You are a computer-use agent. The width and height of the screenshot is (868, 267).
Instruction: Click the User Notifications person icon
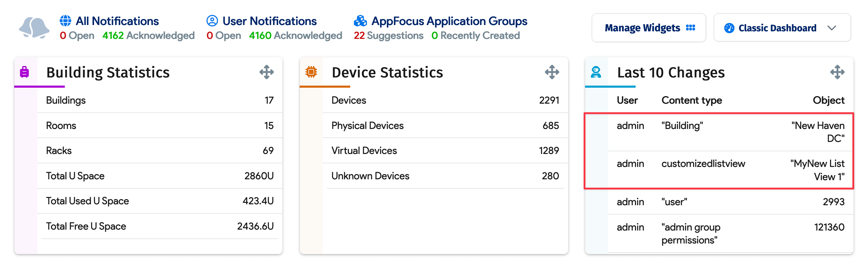tap(212, 21)
